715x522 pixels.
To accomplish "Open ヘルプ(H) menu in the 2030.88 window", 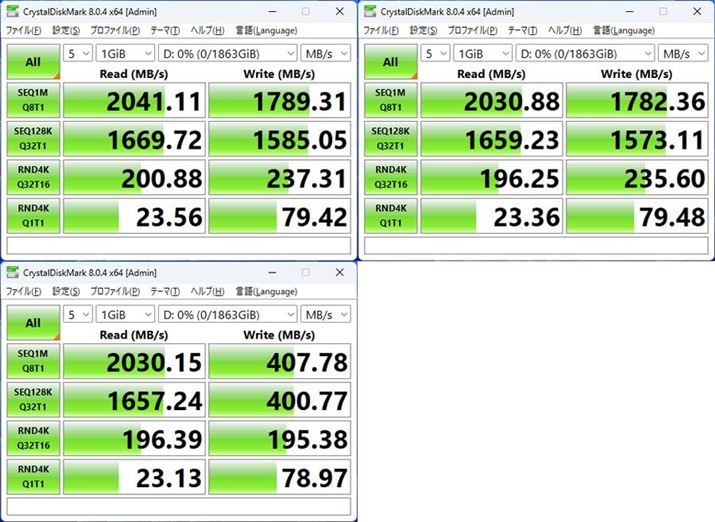I will point(565,31).
